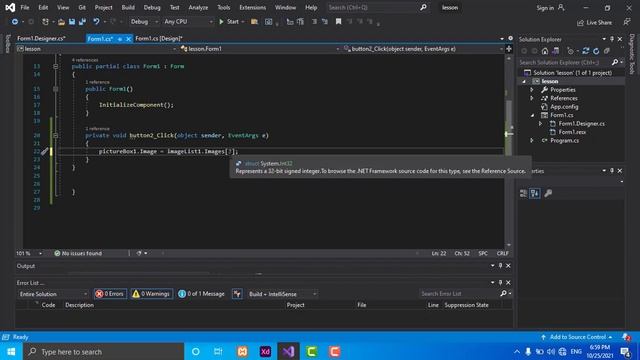
Task: Click the Search Error List input field
Action: 459,293
